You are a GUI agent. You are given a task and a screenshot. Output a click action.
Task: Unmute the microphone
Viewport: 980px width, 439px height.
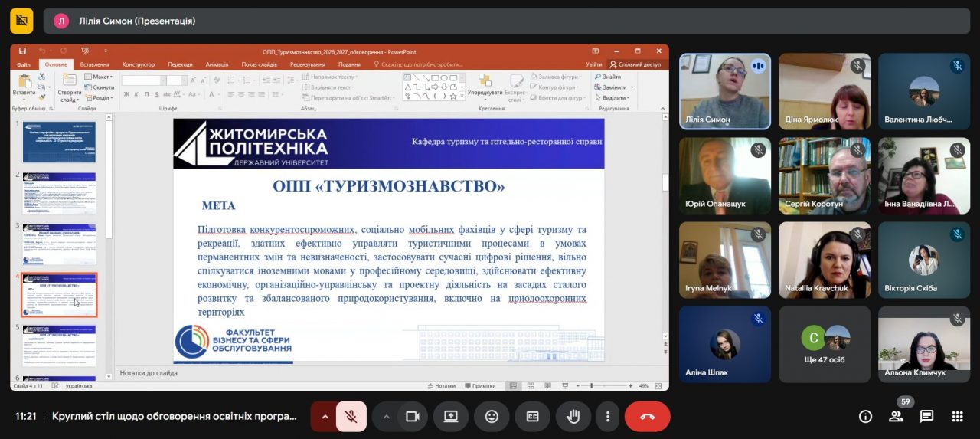(x=351, y=417)
